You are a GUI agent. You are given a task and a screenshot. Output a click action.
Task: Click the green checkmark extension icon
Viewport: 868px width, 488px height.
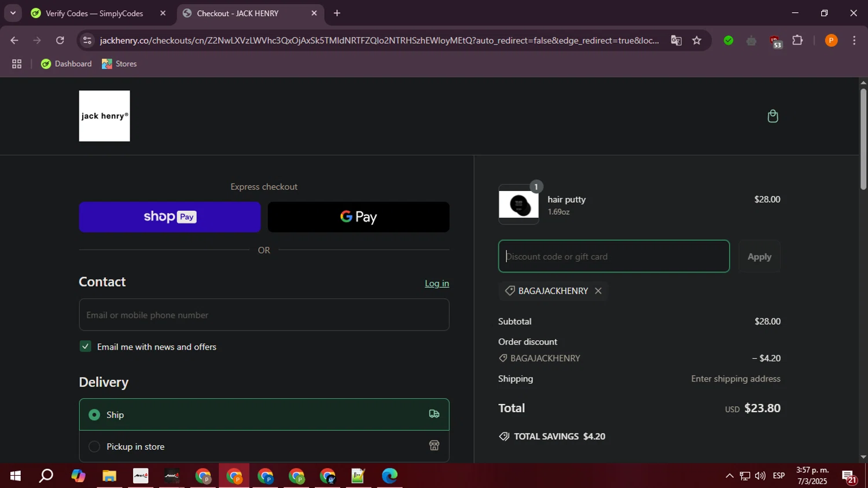729,41
